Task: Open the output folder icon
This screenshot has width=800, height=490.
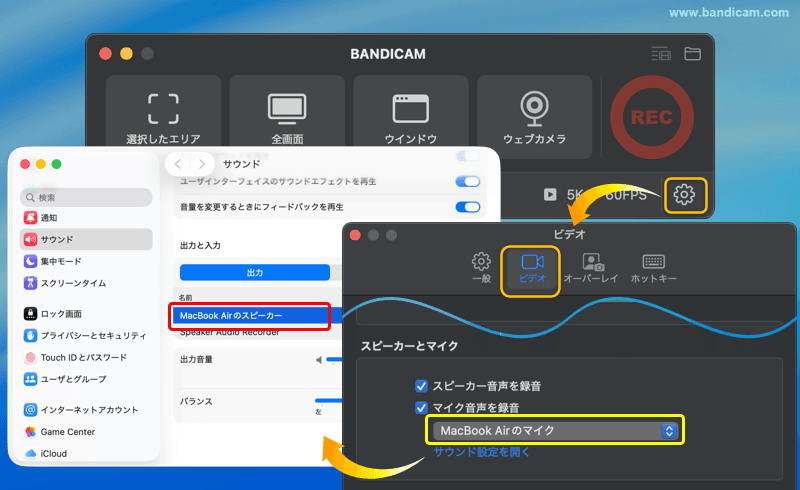Action: (692, 54)
